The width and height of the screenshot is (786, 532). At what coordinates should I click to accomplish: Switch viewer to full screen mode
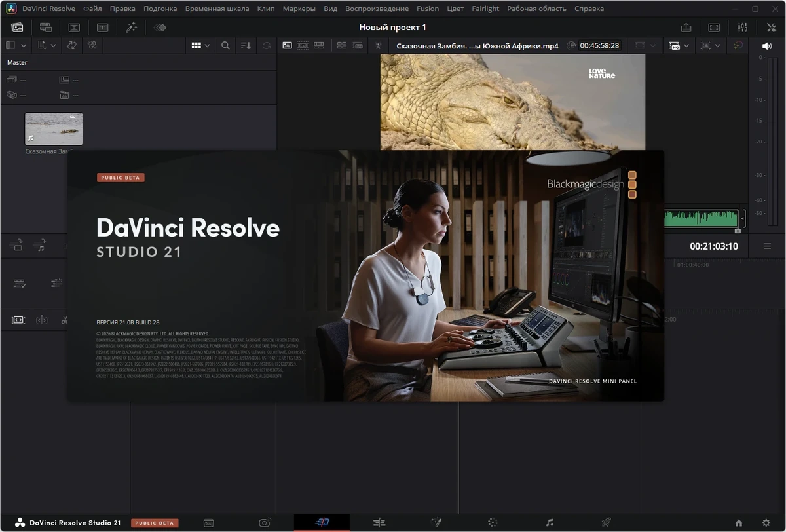tap(714, 28)
